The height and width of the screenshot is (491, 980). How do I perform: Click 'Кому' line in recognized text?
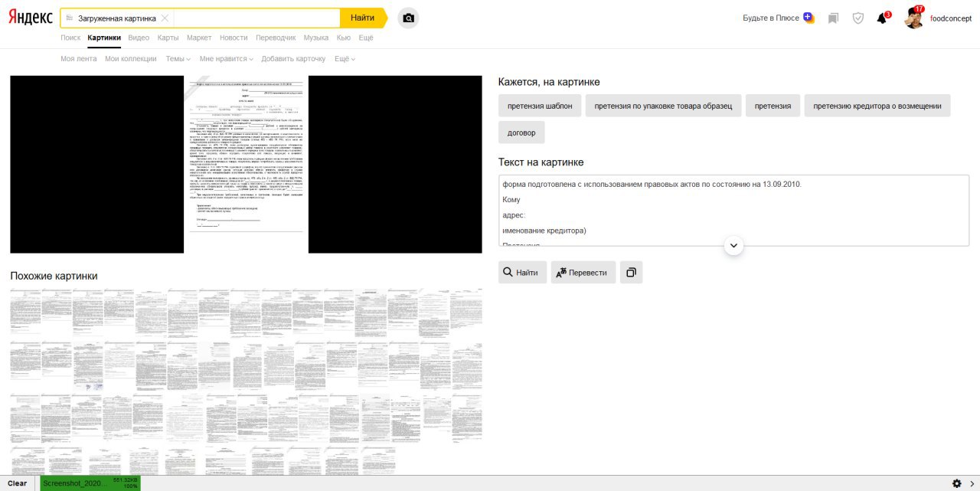click(511, 200)
